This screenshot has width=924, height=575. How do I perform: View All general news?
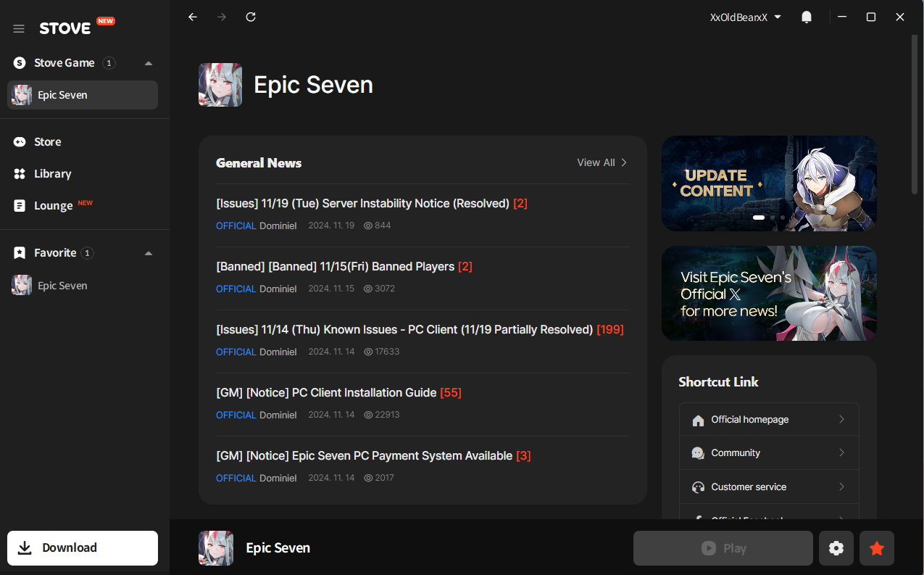(x=602, y=162)
